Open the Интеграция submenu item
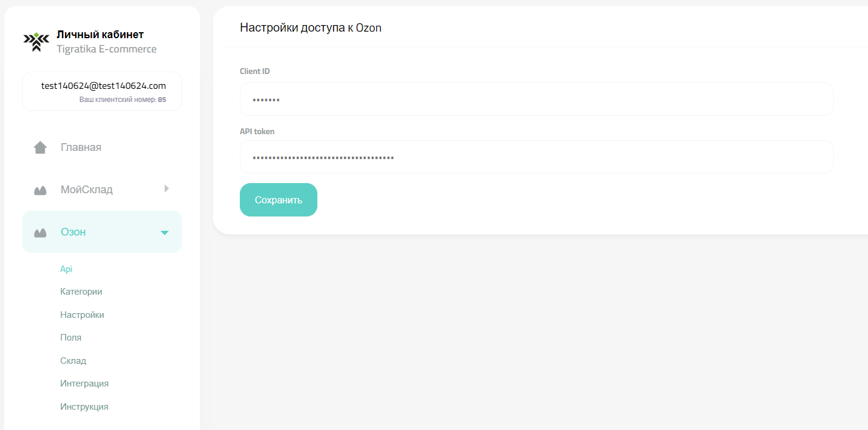 click(x=85, y=383)
